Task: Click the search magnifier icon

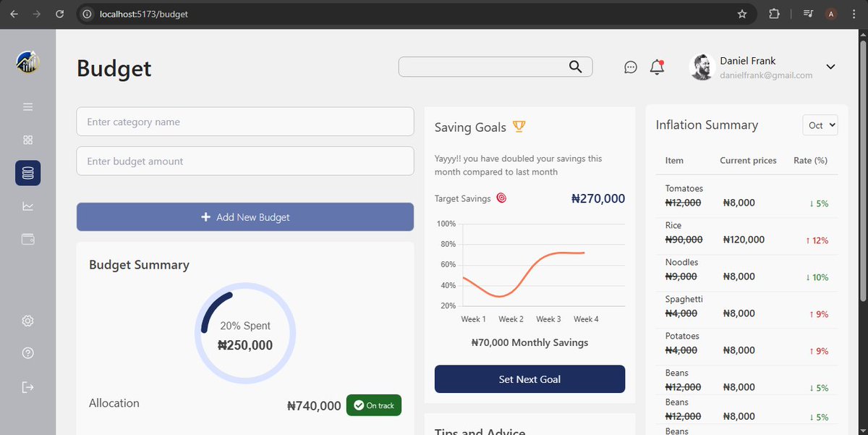Action: 575,67
